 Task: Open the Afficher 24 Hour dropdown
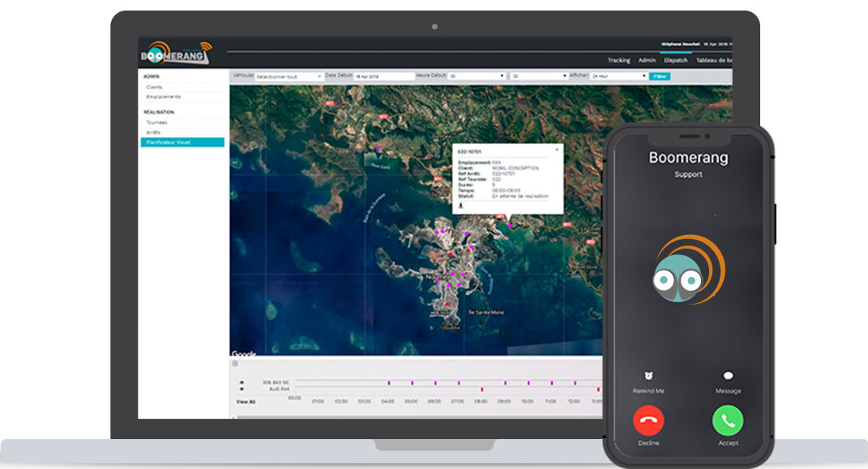click(619, 76)
